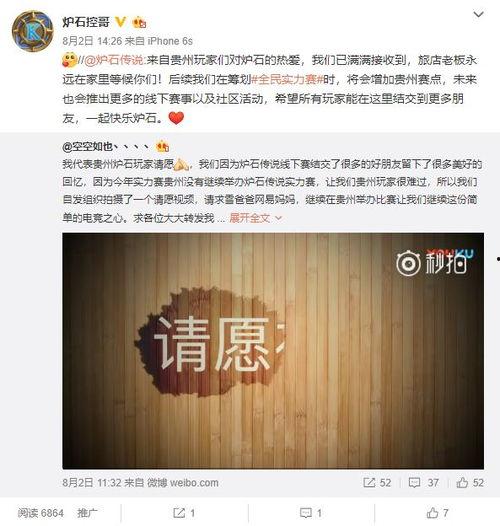Image resolution: width=500 pixels, height=526 pixels.
Task: Open 炉石控哥 profile avatar
Action: coord(33,31)
